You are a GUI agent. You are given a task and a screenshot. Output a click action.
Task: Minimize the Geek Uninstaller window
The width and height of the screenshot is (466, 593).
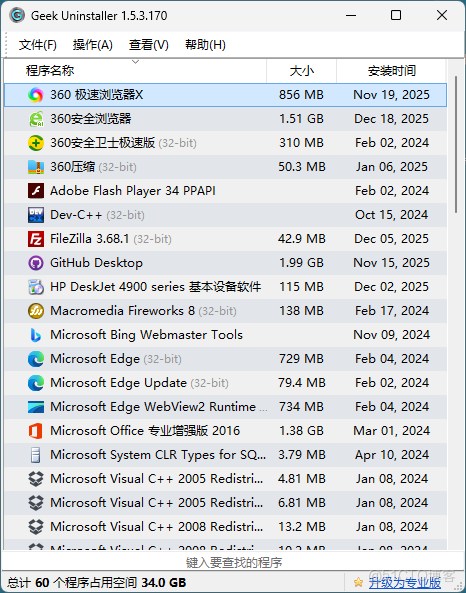tap(351, 16)
